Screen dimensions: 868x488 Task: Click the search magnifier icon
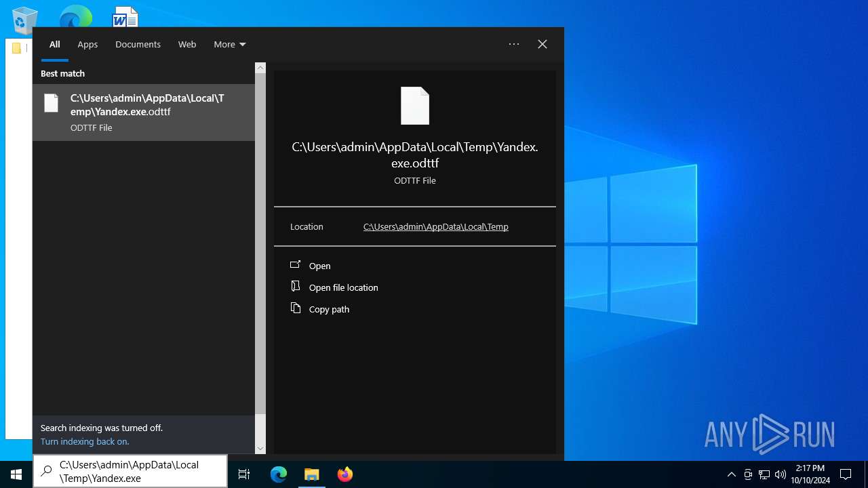coord(47,472)
